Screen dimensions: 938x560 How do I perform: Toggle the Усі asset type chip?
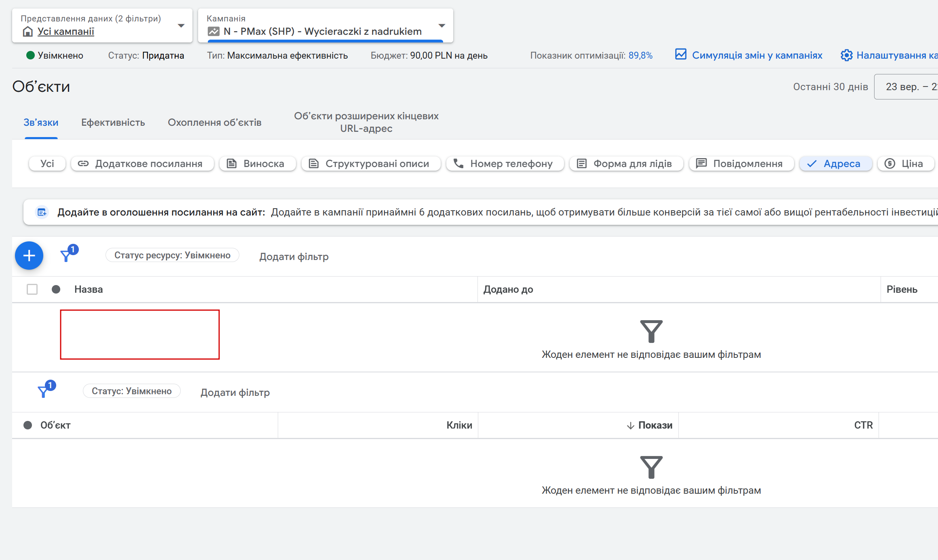coord(47,164)
